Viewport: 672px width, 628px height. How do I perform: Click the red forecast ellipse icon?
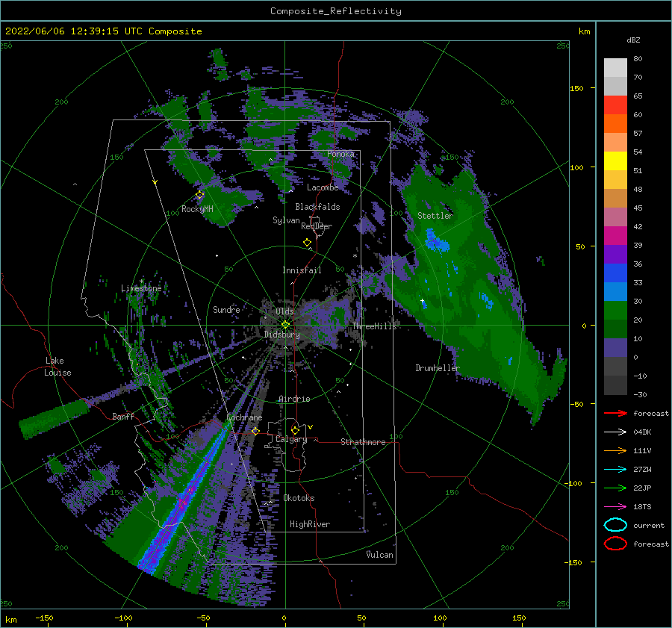pos(615,544)
